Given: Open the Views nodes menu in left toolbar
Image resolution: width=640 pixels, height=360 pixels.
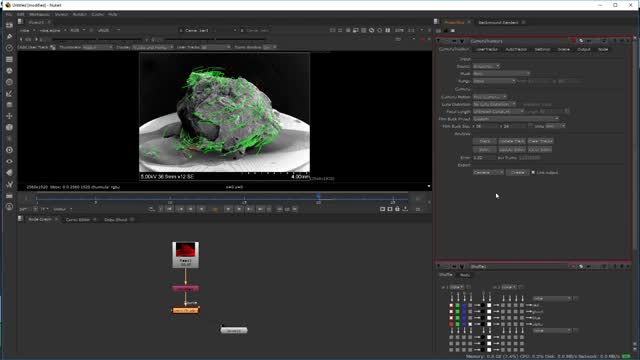Looking at the screenshot, I should pyautogui.click(x=9, y=162).
